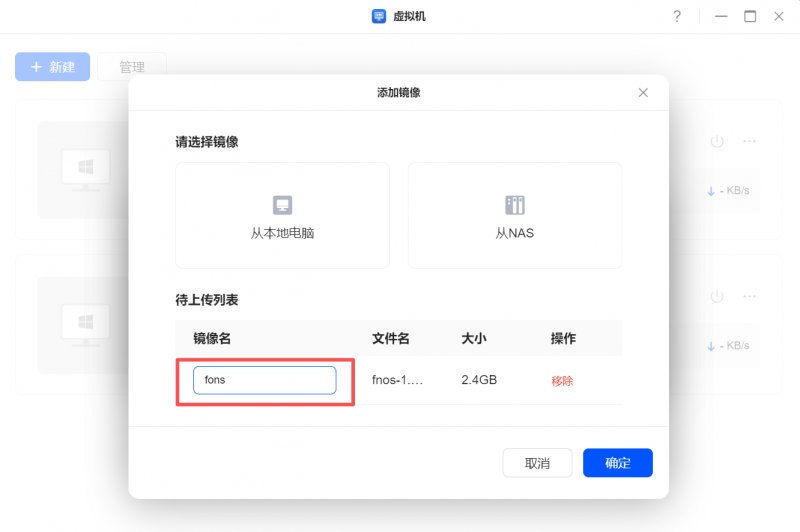Open the help question mark icon
The image size is (800, 532).
tap(677, 16)
